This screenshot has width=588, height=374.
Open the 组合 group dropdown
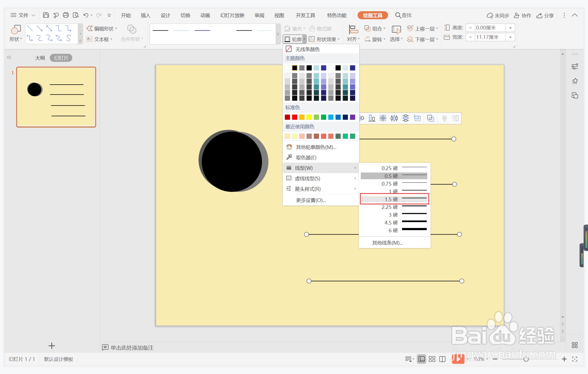click(x=375, y=29)
